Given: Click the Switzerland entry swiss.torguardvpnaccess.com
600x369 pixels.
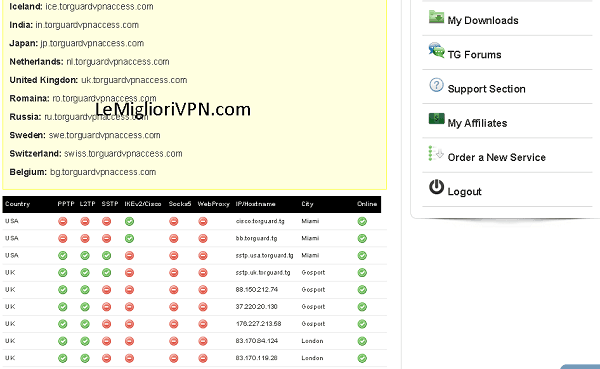Looking at the screenshot, I should point(96,153).
